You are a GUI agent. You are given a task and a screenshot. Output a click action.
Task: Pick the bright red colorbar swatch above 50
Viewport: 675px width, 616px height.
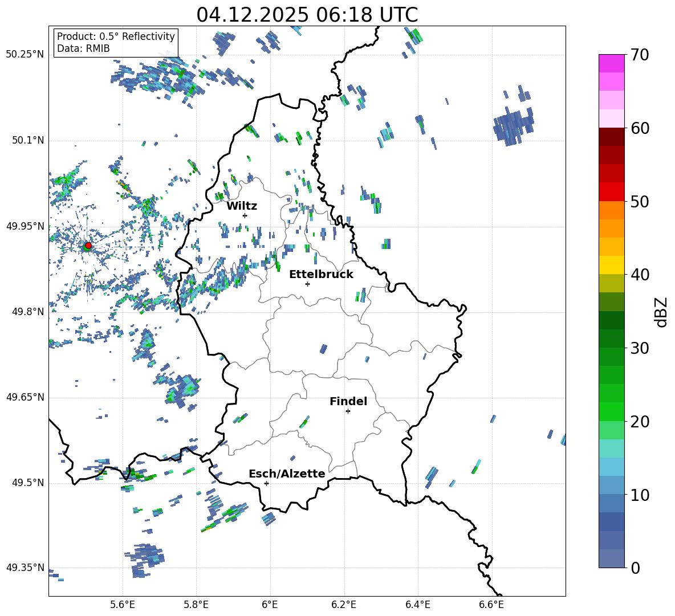pyautogui.click(x=612, y=191)
